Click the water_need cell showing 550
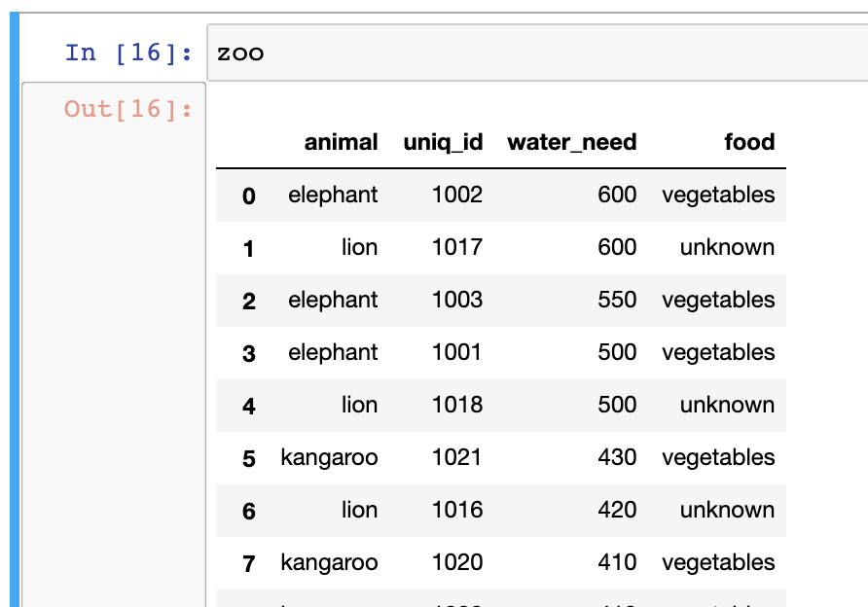The width and height of the screenshot is (868, 607). point(617,300)
